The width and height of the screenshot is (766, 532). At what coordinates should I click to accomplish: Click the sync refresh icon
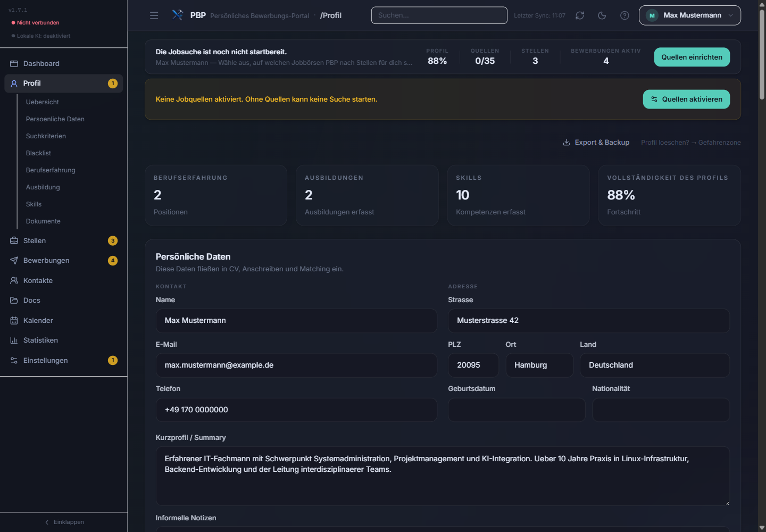point(580,15)
